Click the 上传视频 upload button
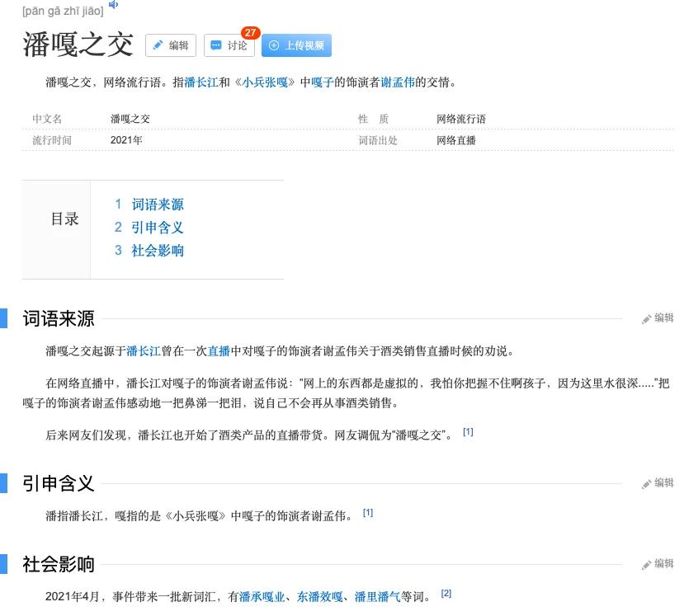684x616 pixels. pos(297,46)
